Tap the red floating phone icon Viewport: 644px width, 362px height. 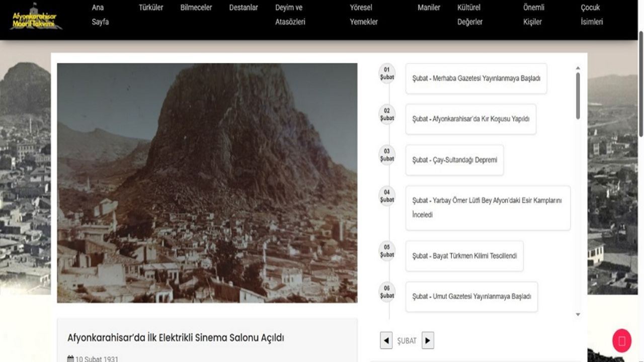621,341
